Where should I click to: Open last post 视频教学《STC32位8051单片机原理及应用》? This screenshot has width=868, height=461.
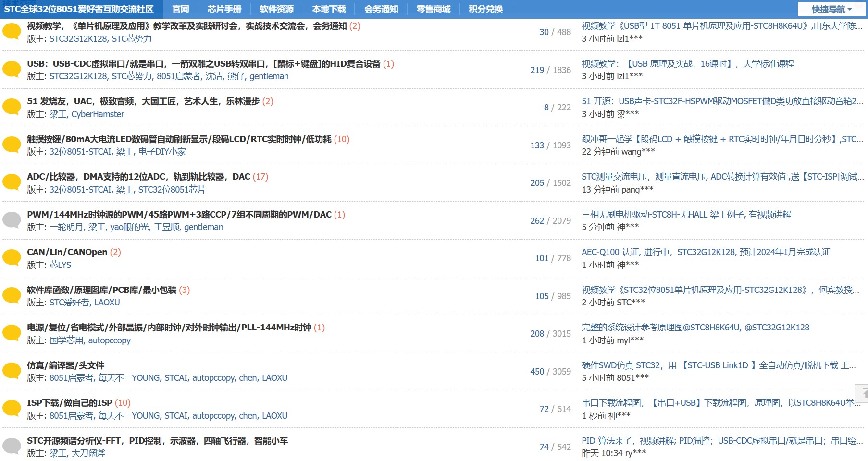[720, 290]
